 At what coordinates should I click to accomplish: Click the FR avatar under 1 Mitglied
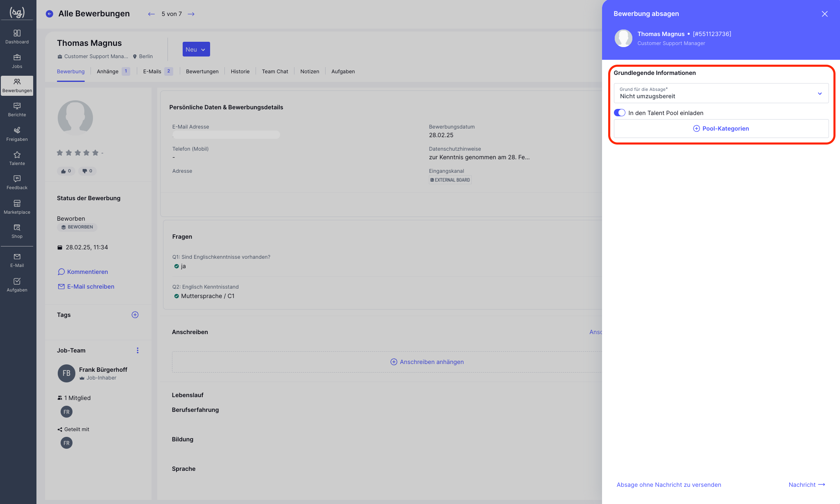click(66, 412)
